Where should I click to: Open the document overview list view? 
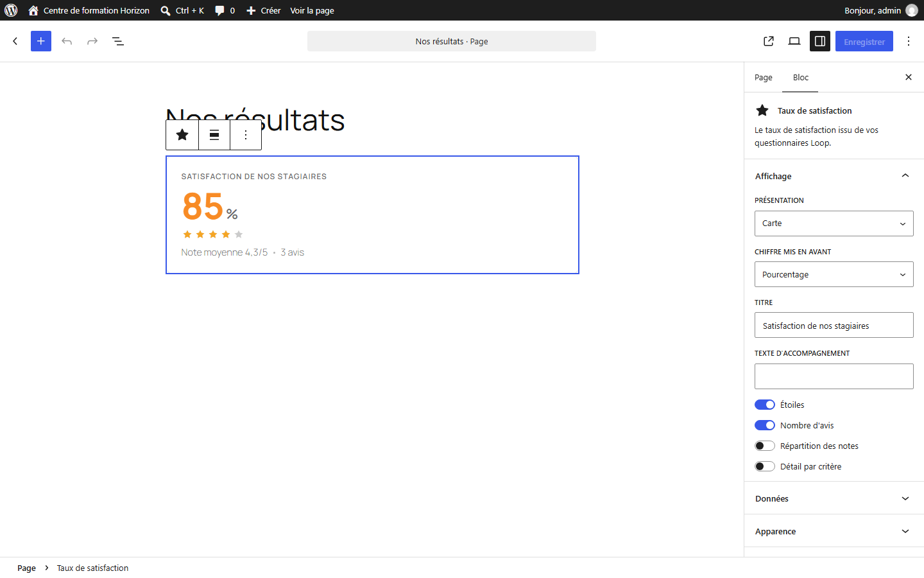pyautogui.click(x=118, y=41)
